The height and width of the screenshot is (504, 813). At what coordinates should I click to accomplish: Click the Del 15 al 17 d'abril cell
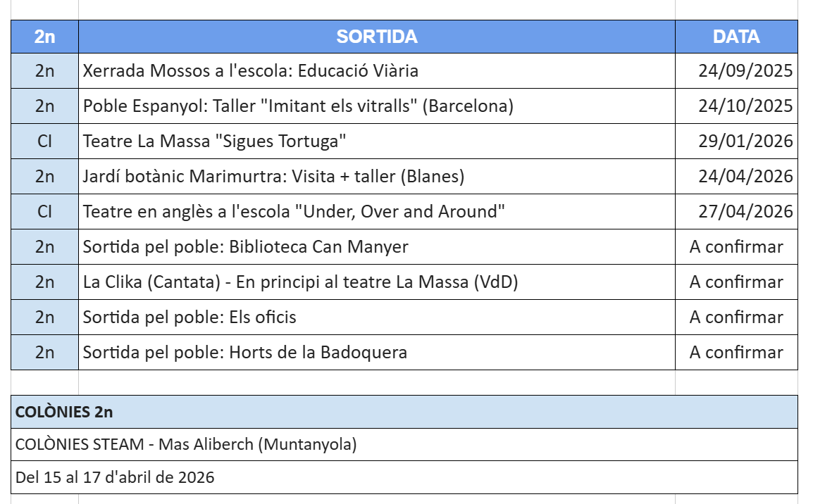(115, 477)
